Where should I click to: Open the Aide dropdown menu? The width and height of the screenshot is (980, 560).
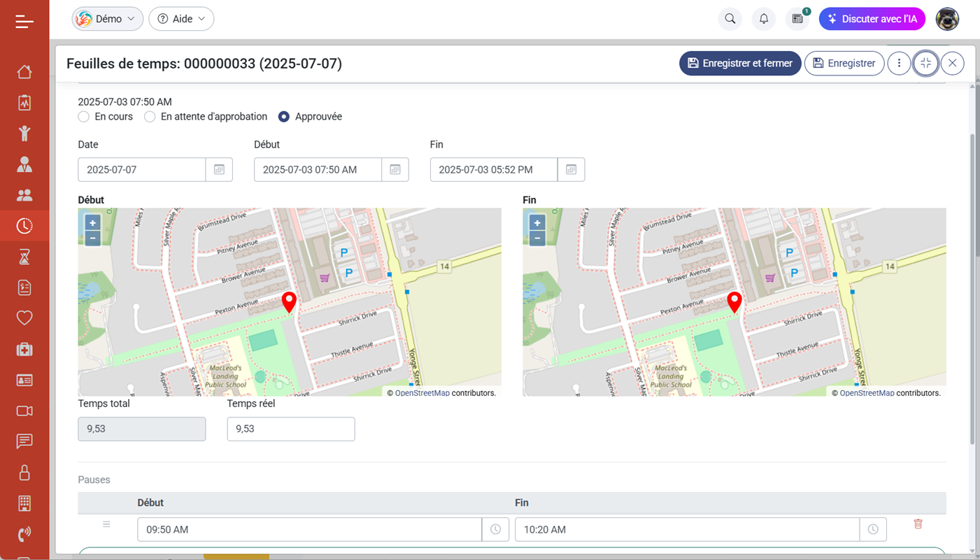click(x=181, y=19)
